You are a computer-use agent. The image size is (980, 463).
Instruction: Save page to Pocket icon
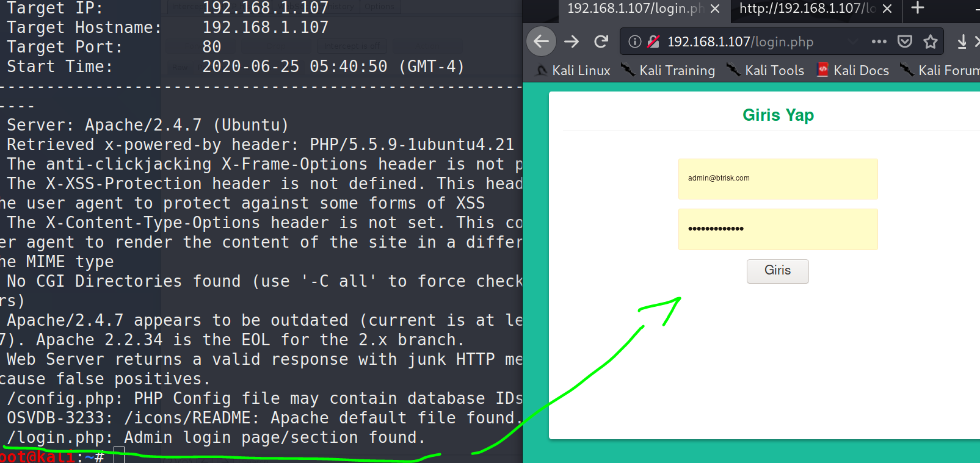point(905,41)
